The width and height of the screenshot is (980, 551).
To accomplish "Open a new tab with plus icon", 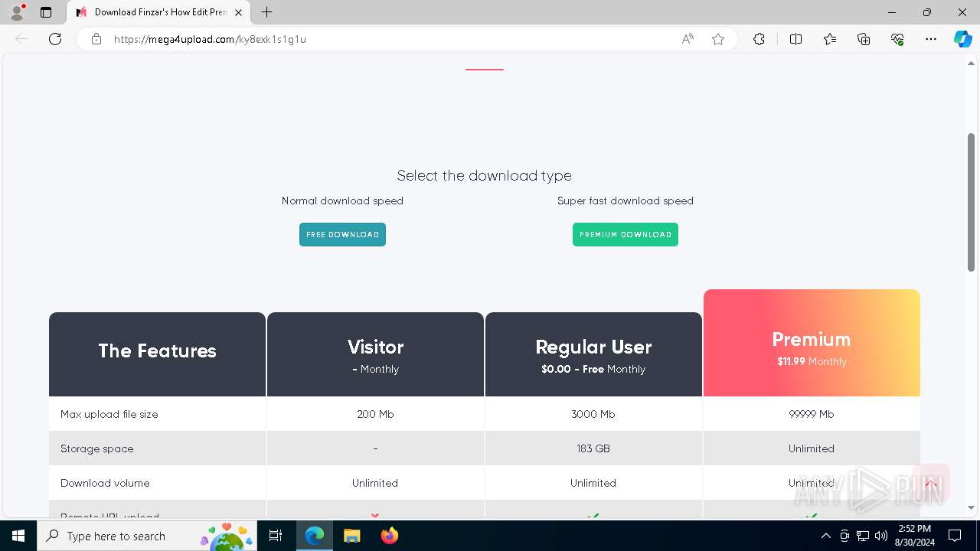I will 266,12.
